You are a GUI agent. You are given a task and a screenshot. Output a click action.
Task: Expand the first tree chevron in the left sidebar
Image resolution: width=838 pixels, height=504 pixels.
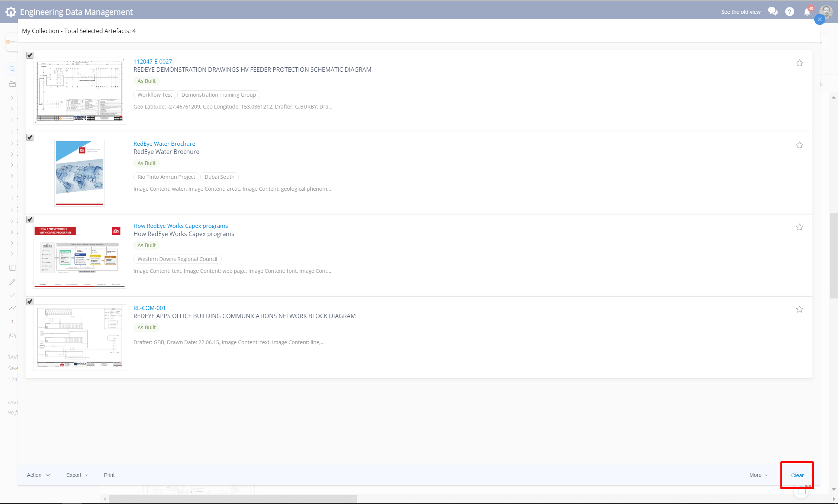click(x=12, y=98)
